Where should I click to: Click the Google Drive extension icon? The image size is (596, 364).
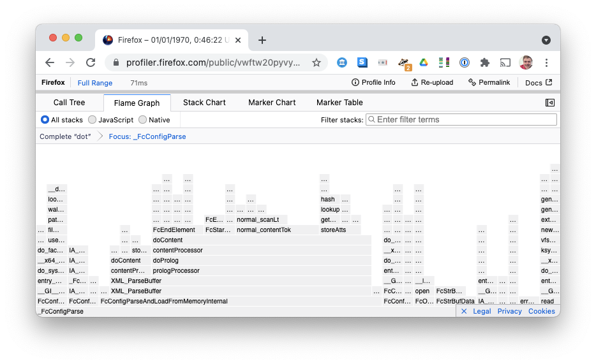tap(424, 62)
